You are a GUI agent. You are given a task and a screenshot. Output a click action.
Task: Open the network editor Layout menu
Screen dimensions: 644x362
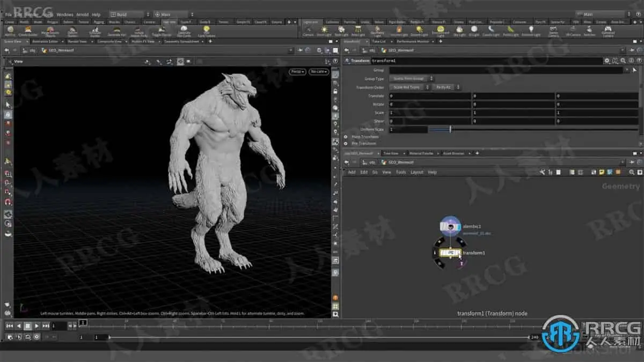pyautogui.click(x=417, y=172)
